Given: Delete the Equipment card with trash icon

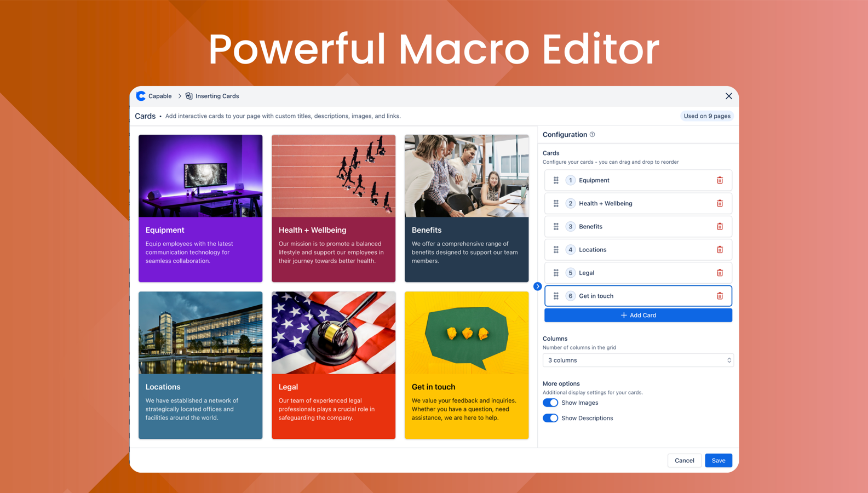Looking at the screenshot, I should [720, 180].
